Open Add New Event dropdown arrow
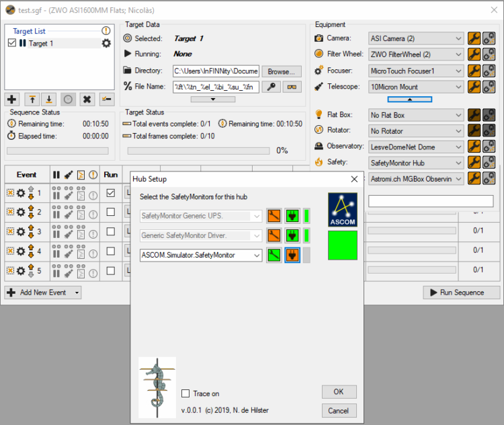504x425 pixels. click(x=77, y=293)
